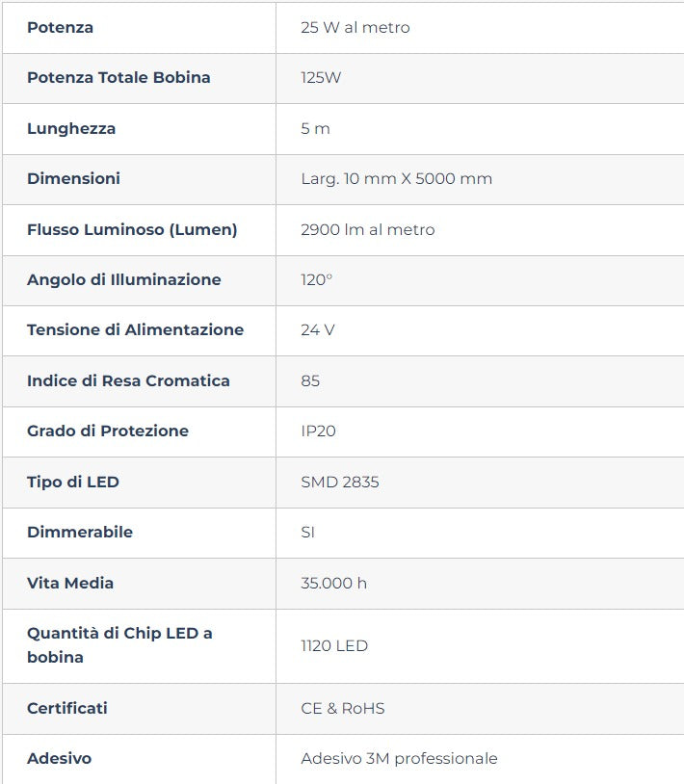Image resolution: width=684 pixels, height=784 pixels.
Task: Select the IP20 protection value
Action: 318,431
